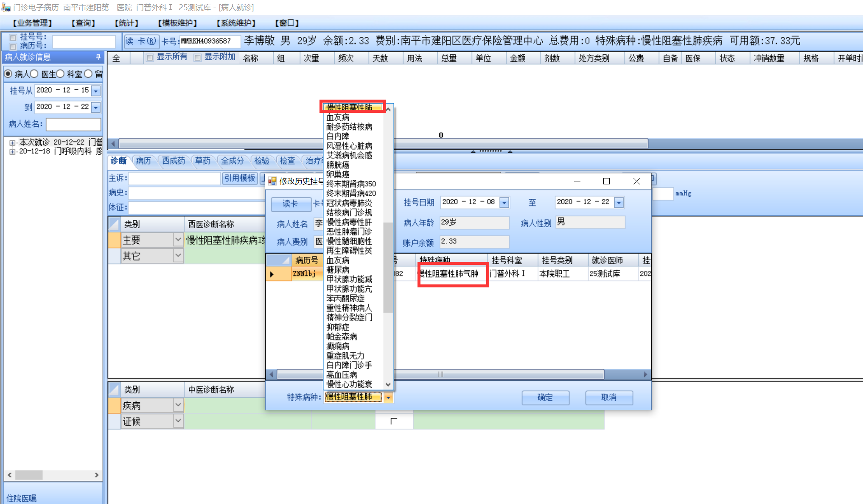
Task: Select the 医生 radio button
Action: (x=35, y=74)
